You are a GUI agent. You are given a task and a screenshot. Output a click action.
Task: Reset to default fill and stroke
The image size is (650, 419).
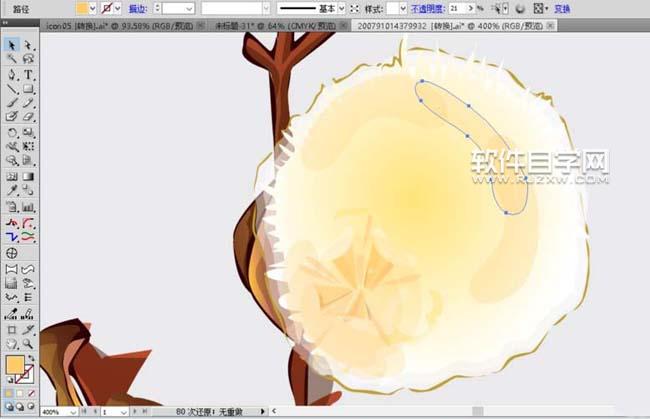(9, 380)
